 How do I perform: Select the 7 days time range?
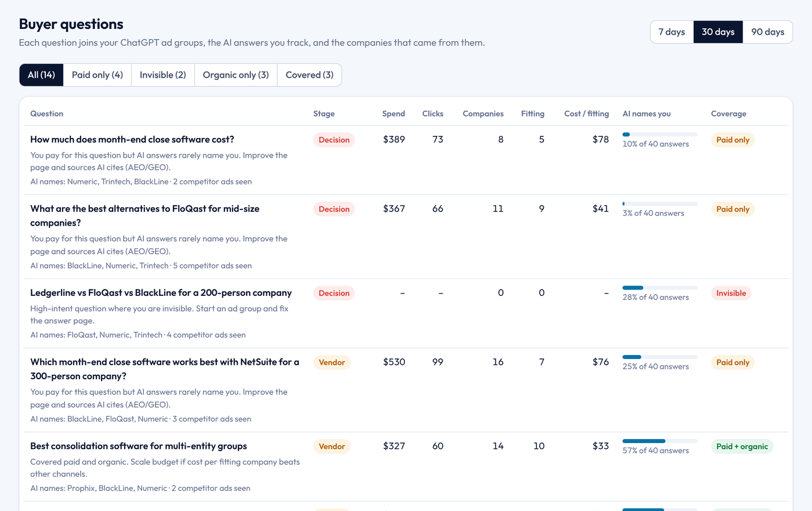[672, 32]
